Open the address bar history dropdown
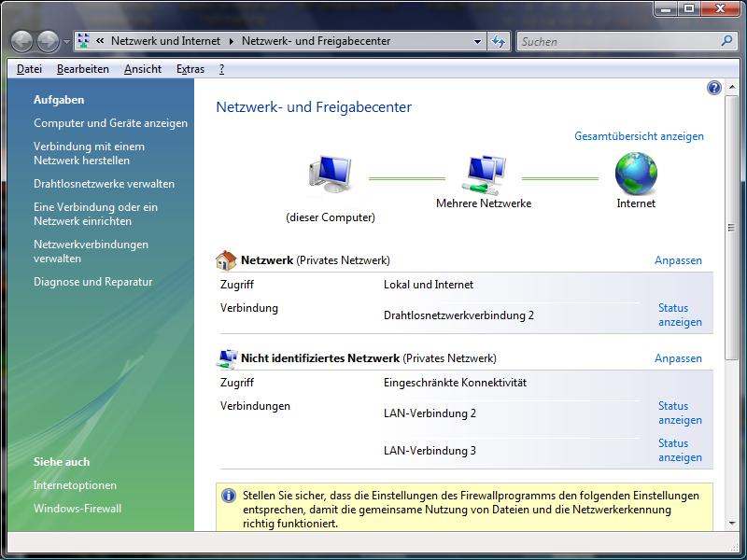 tap(477, 41)
